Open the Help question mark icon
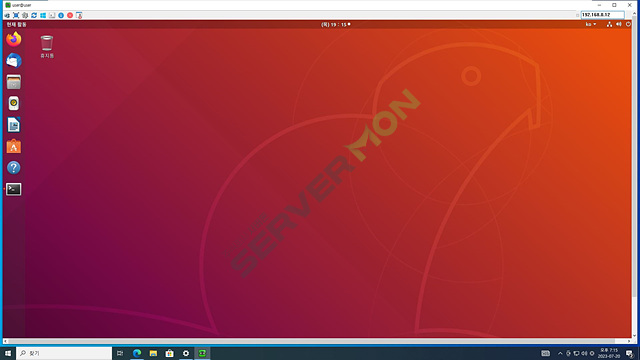640x360 pixels. tap(13, 168)
